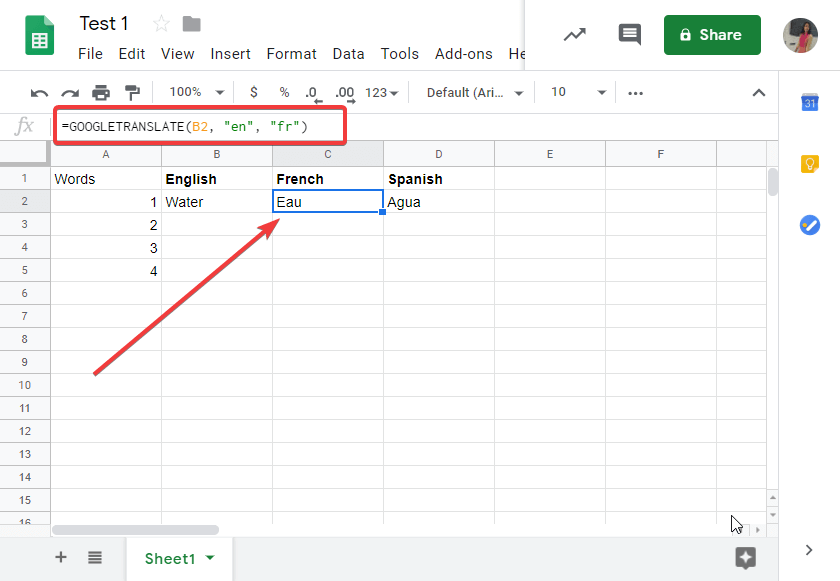Format selection as currency
Viewport: 840px width, 581px height.
253,92
